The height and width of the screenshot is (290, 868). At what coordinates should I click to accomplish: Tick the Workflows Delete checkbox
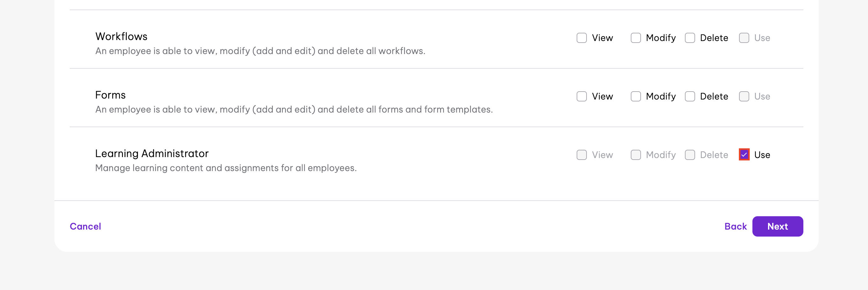pos(690,38)
